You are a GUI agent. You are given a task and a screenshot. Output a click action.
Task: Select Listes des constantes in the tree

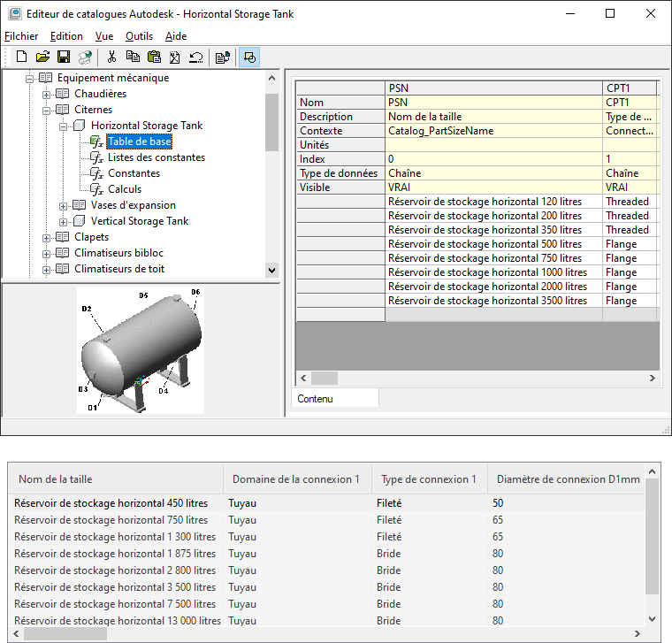[x=156, y=157]
